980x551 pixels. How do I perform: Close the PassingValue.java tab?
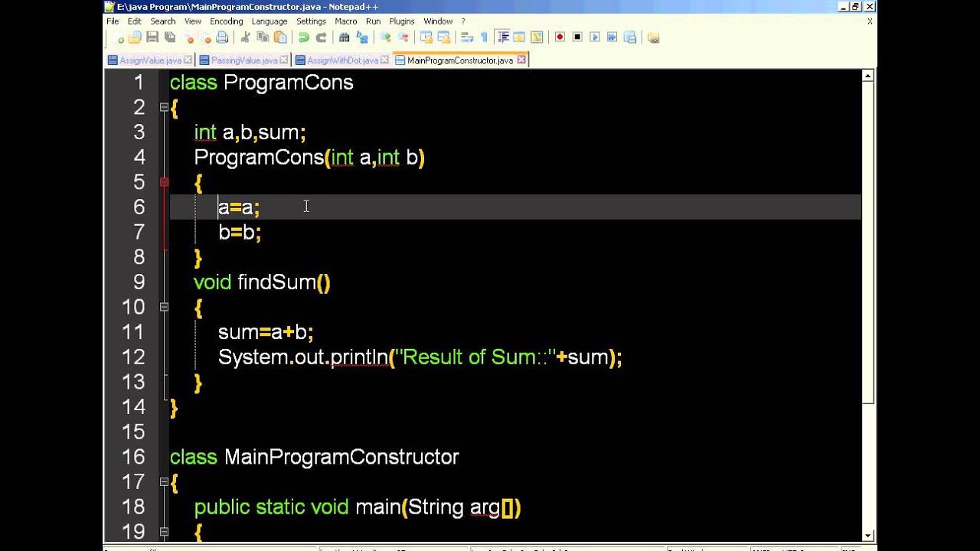coord(284,60)
